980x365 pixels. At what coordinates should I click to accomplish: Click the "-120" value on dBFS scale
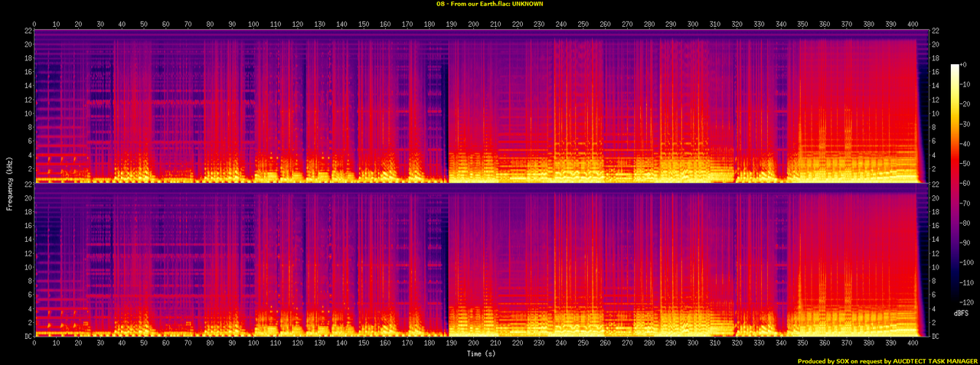pyautogui.click(x=967, y=301)
